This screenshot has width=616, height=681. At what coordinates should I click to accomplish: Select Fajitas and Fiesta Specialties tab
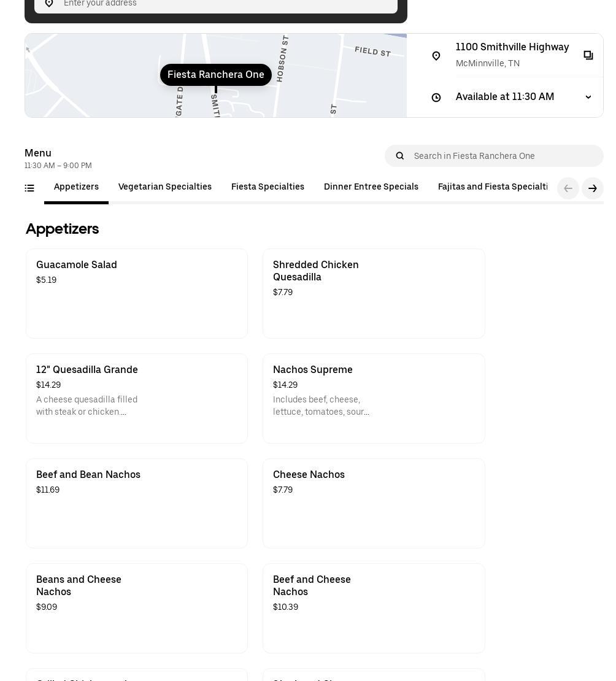click(493, 187)
